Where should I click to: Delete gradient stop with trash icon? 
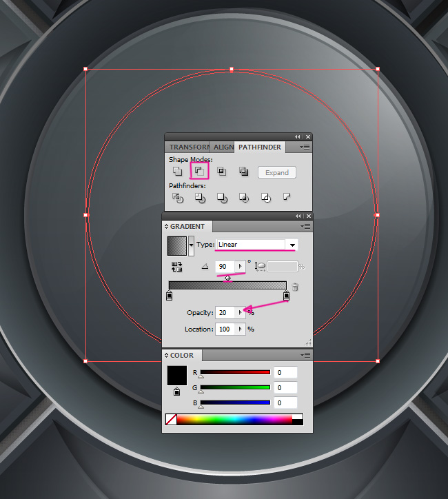coord(296,287)
